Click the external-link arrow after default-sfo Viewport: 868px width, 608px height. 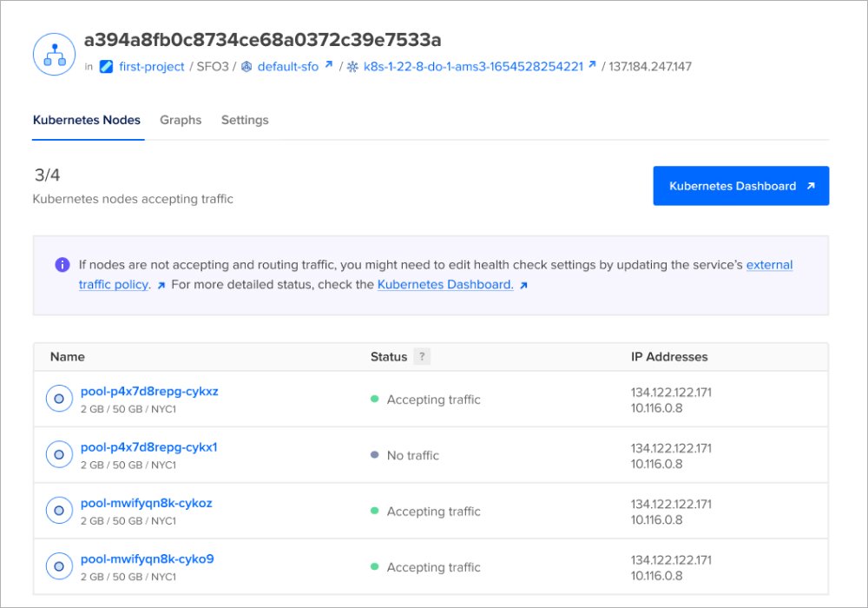pos(329,65)
